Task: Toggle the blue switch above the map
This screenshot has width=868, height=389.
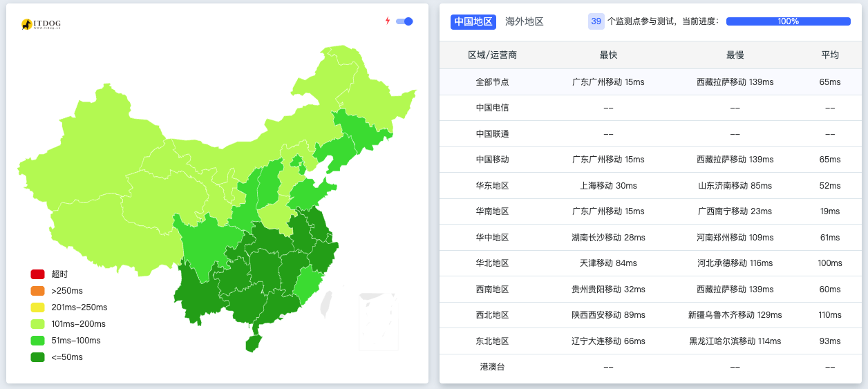Action: pos(404,21)
